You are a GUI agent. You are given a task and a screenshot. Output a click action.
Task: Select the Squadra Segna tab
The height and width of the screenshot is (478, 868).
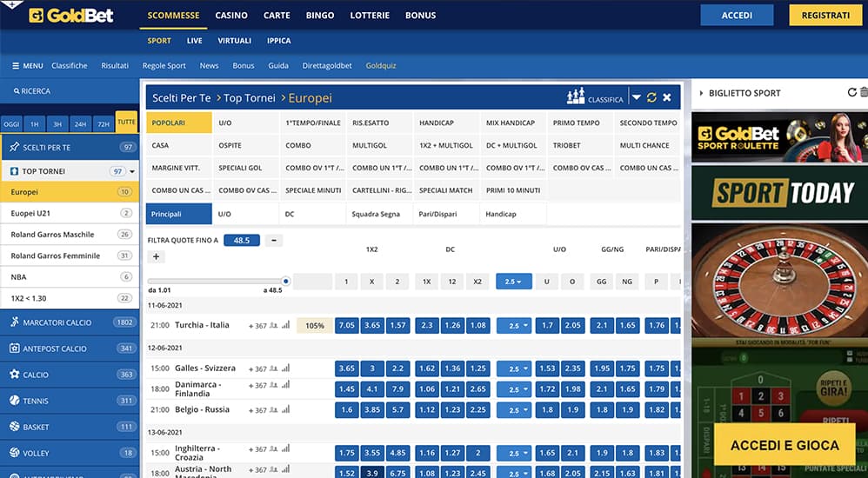[379, 214]
